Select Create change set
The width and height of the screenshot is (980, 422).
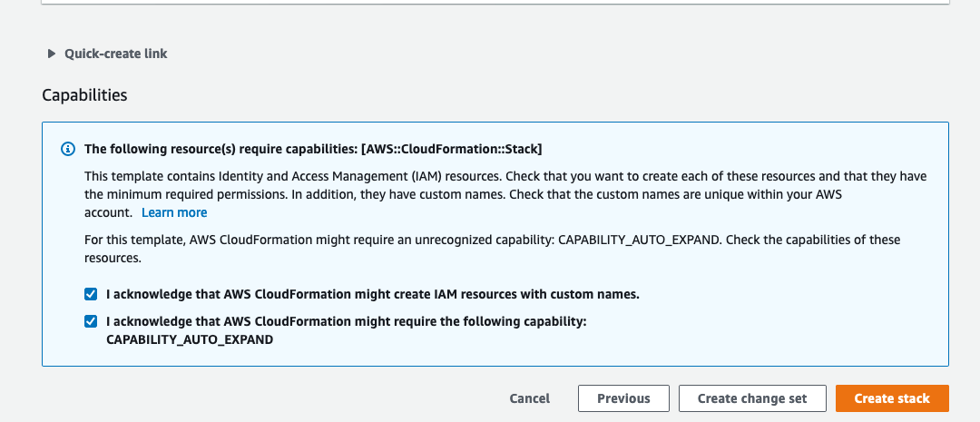752,398
